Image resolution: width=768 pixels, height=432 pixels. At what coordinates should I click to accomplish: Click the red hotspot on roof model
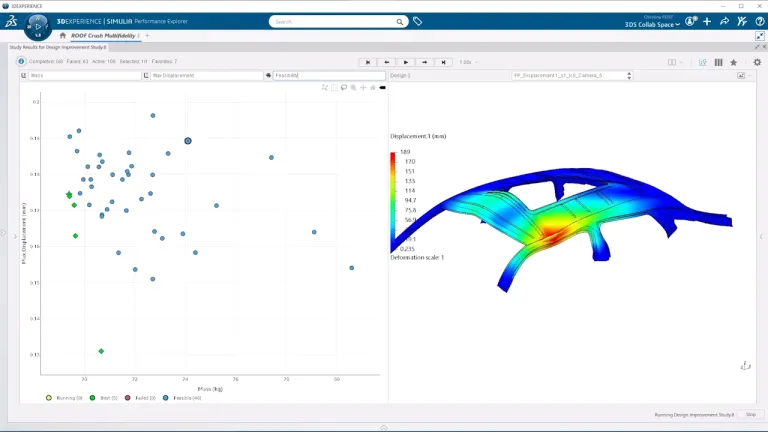[x=552, y=235]
